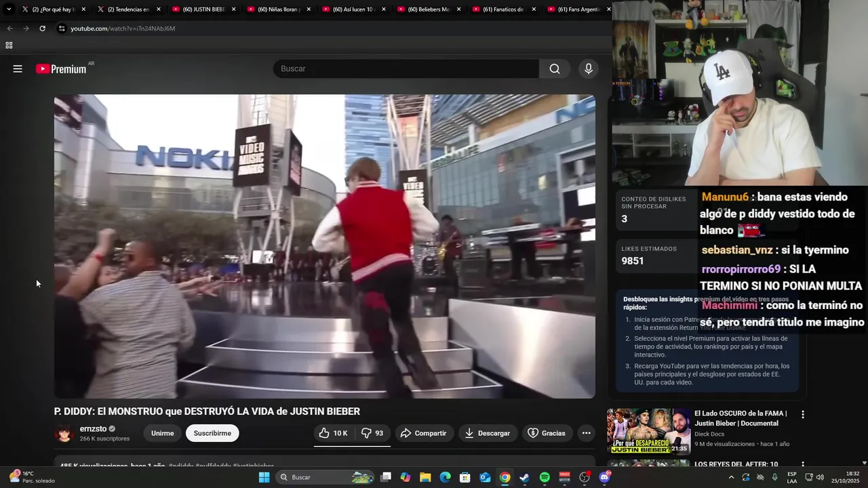868x488 pixels.
Task: Select the 'Conteo de dislikes sin procesar' value
Action: (625, 219)
